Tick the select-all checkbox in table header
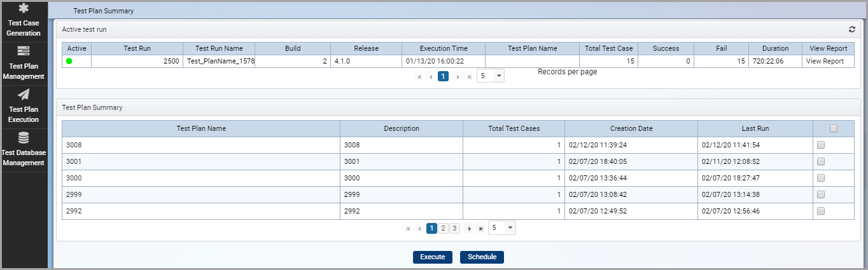Screen dimensions: 868x270 pos(834,128)
